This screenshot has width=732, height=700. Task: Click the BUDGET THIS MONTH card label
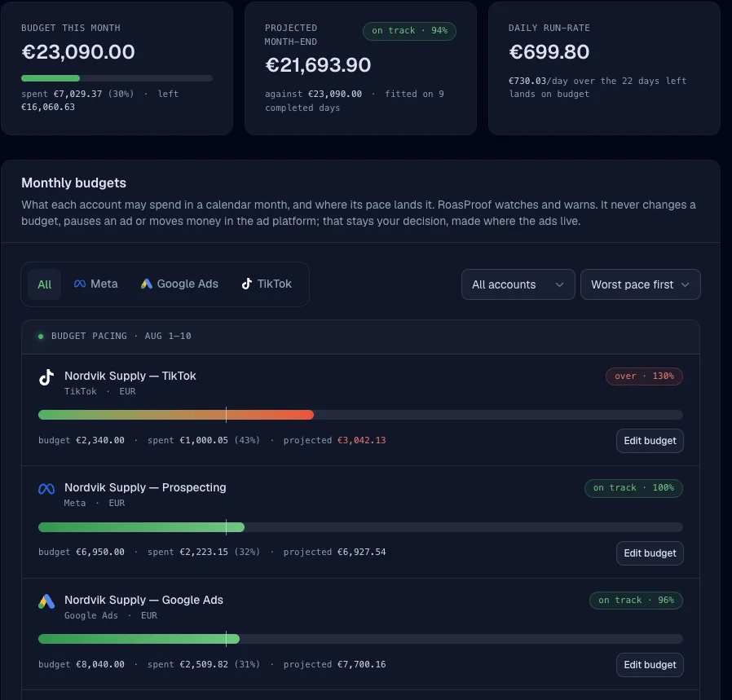coord(70,28)
